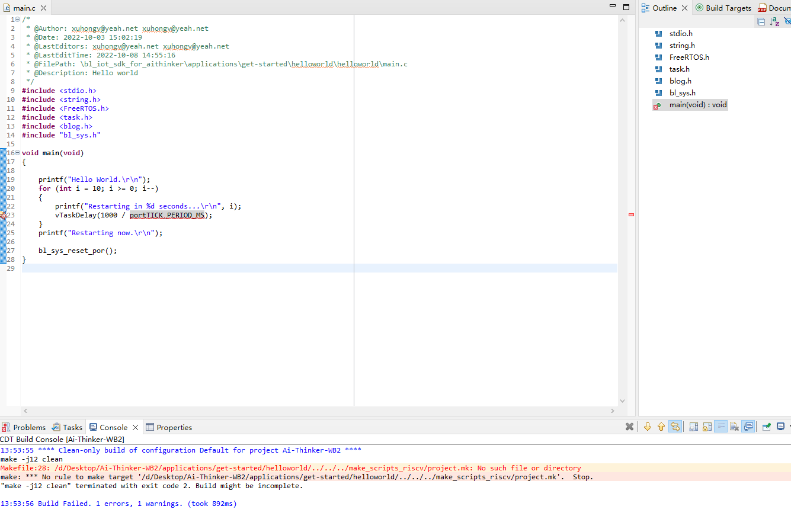Go to previous error, the up arrow

(x=661, y=427)
